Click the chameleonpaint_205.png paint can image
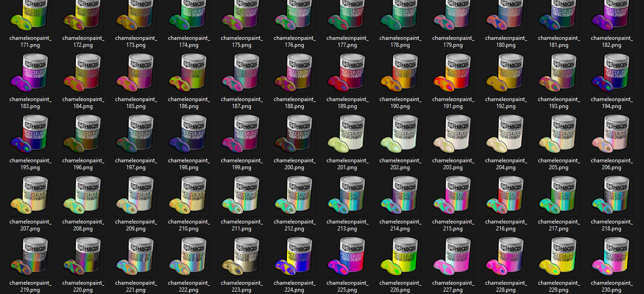 coord(559,134)
